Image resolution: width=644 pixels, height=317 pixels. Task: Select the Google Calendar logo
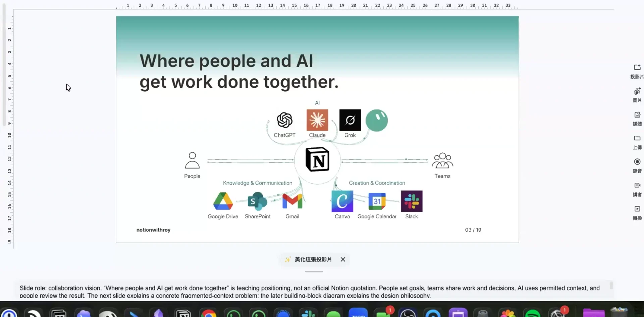pos(377,201)
